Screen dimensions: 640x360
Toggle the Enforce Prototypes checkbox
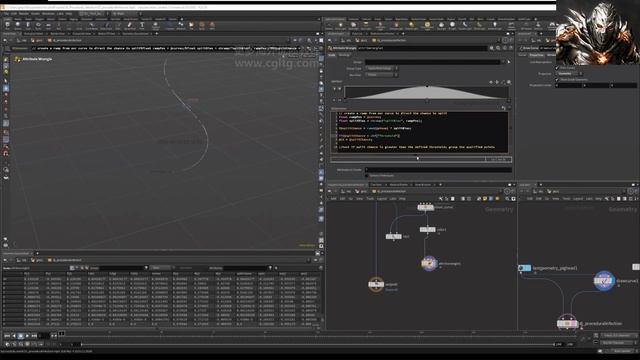[x=367, y=176]
